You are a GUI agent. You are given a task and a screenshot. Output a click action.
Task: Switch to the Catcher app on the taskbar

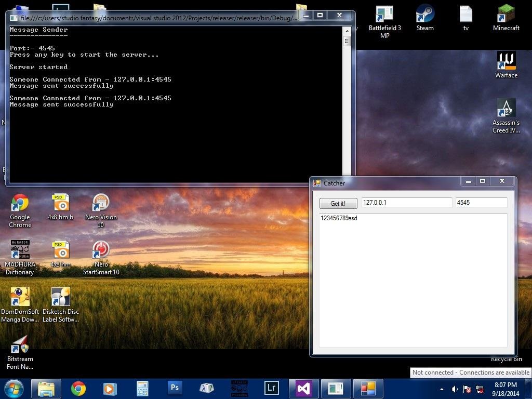pyautogui.click(x=368, y=389)
